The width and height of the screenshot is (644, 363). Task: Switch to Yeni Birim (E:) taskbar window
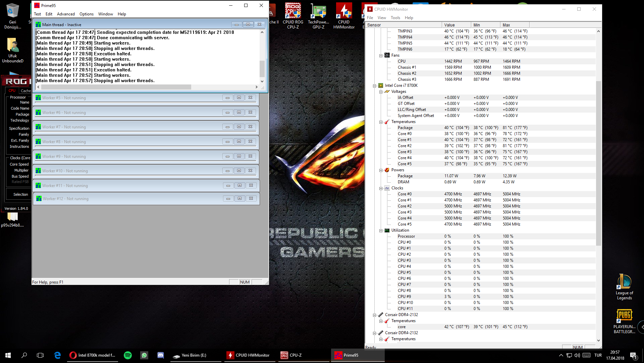click(196, 355)
